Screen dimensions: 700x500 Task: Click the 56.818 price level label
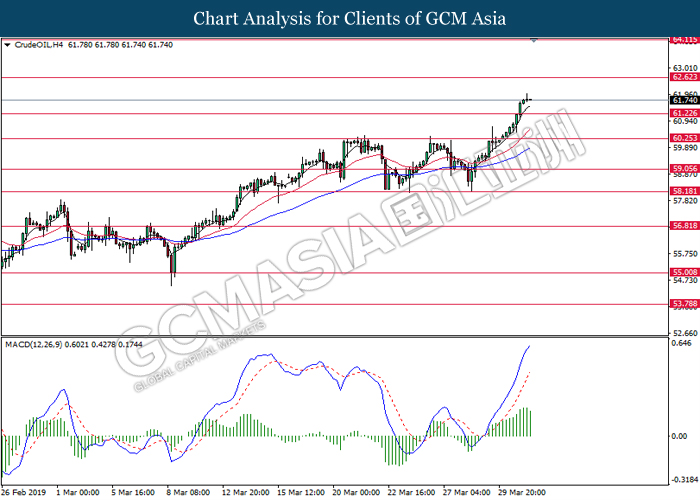(x=685, y=226)
